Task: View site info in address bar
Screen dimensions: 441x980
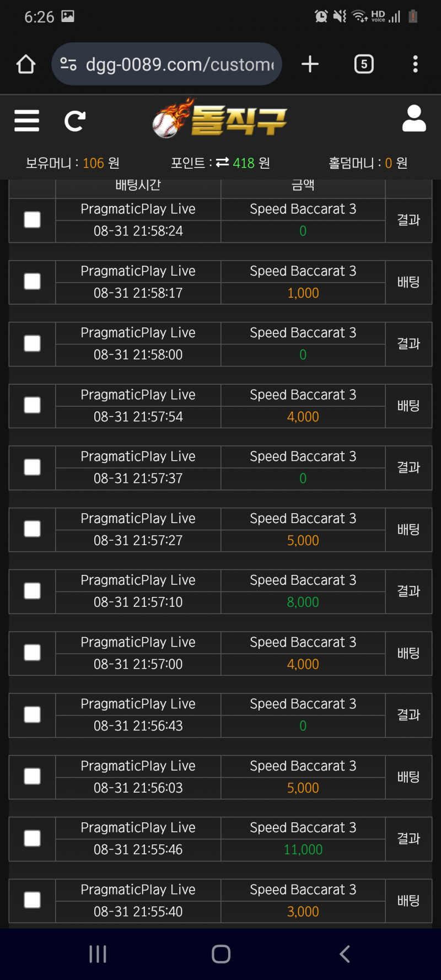Action: tap(68, 64)
